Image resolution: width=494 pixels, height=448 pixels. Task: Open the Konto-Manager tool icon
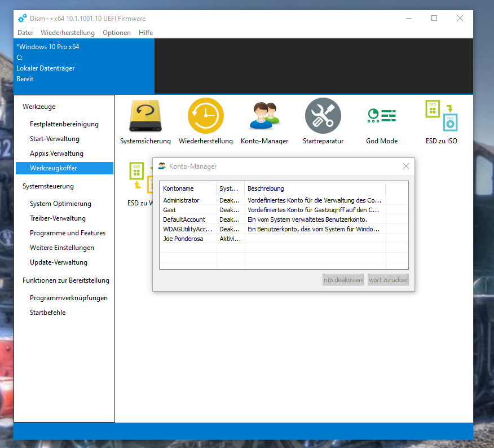point(264,122)
